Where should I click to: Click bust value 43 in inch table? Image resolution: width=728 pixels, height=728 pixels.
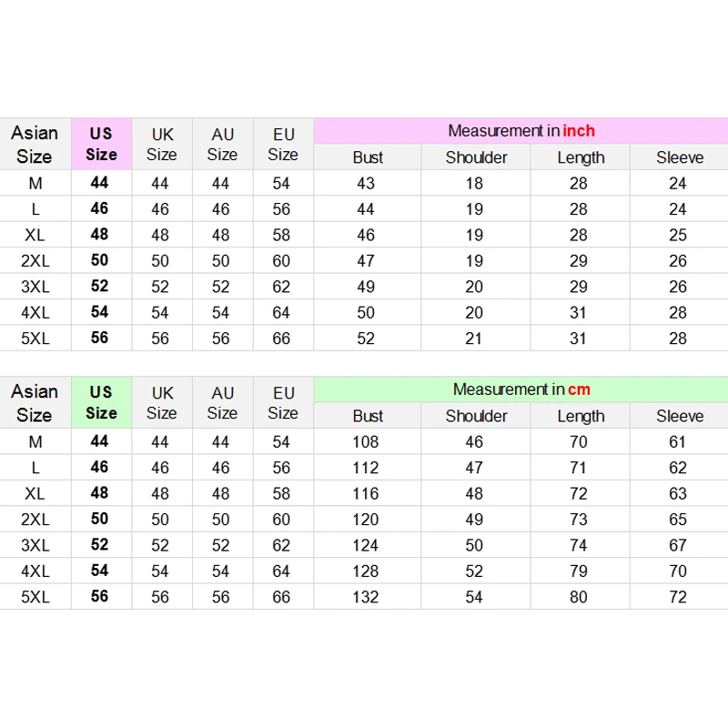click(x=366, y=183)
